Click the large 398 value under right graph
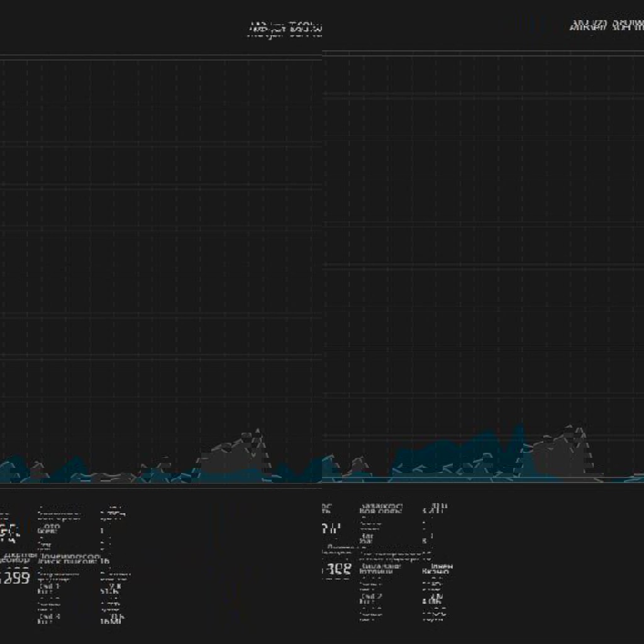This screenshot has width=644, height=644. click(336, 571)
